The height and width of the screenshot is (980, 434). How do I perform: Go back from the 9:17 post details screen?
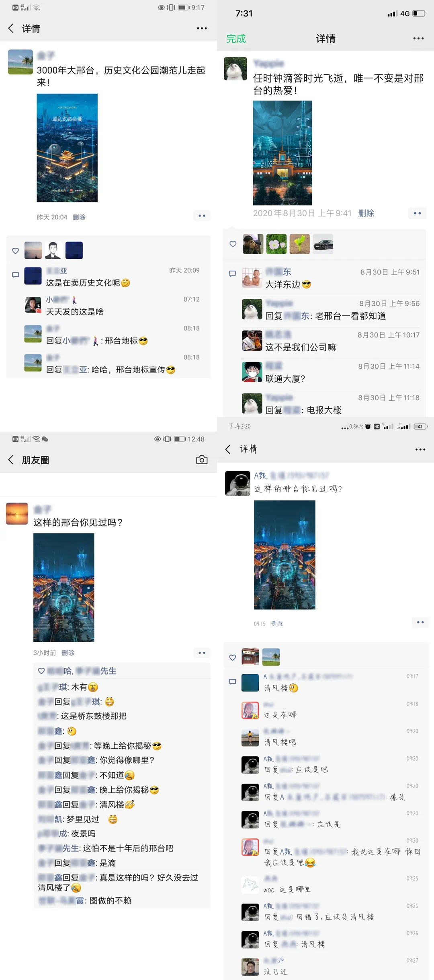pos(11,28)
